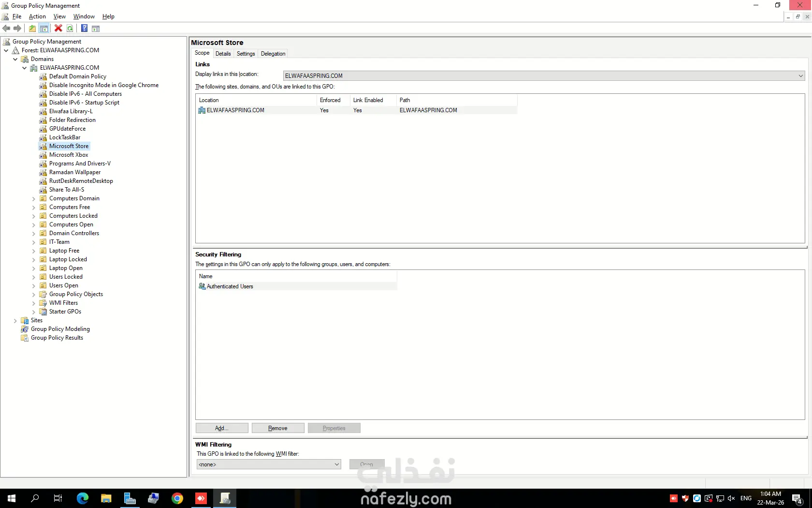This screenshot has height=508, width=812.
Task: Open the notification center icon
Action: tap(797, 499)
